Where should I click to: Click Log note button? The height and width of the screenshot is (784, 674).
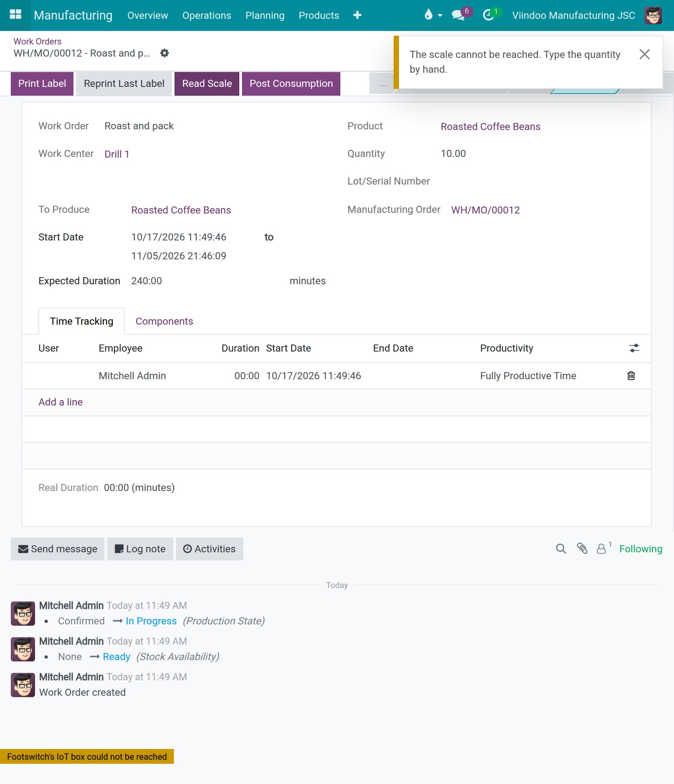pyautogui.click(x=140, y=549)
